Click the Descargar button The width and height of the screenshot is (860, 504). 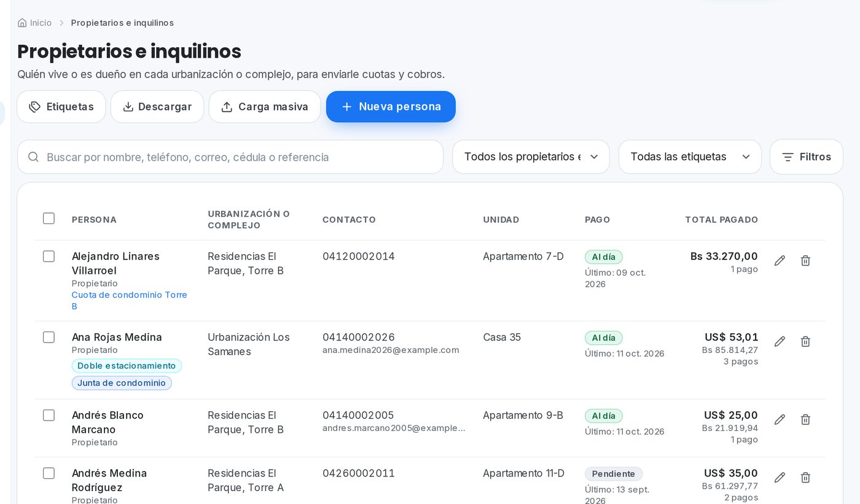click(157, 107)
